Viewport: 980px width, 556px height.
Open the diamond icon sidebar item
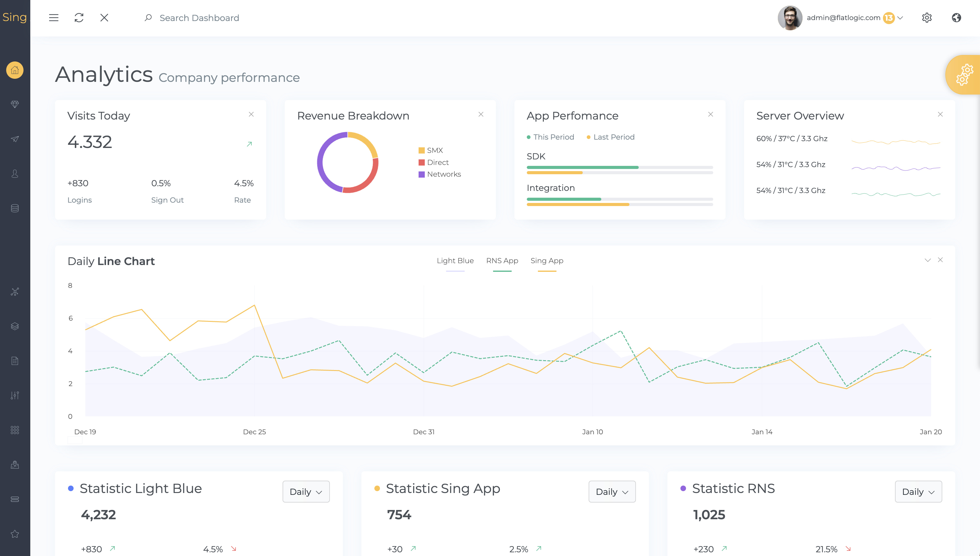pos(15,104)
